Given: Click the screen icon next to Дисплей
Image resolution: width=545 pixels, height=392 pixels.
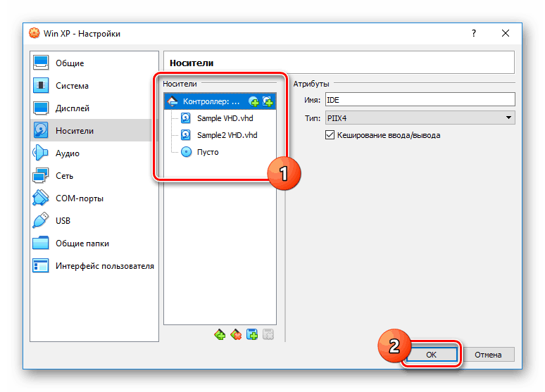Looking at the screenshot, I should (x=41, y=108).
